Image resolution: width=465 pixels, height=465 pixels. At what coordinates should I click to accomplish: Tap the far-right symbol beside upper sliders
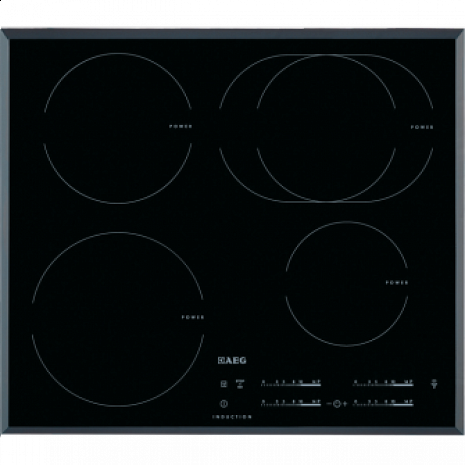coord(434,384)
